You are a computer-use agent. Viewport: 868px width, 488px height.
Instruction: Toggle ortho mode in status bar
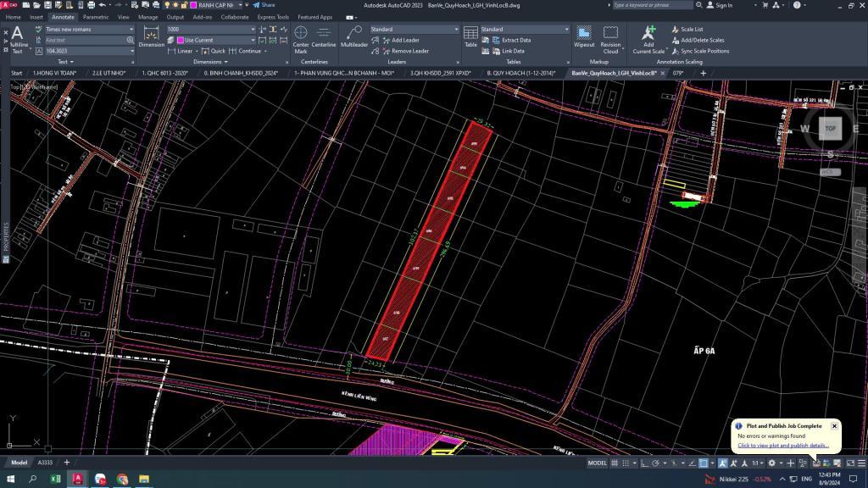(x=645, y=463)
